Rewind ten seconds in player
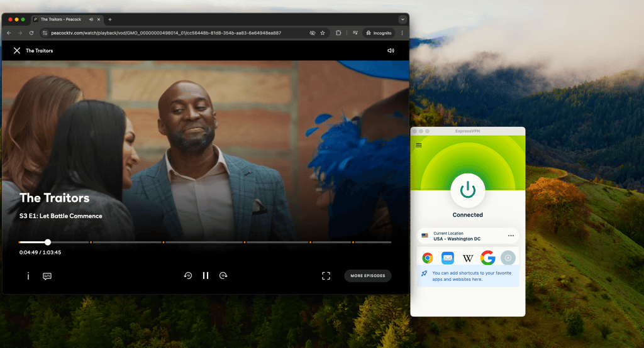Screen dimensions: 644x348 187,275
